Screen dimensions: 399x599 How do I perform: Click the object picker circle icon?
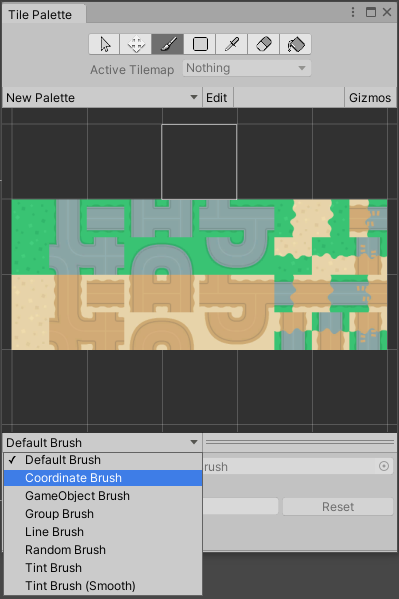pyautogui.click(x=384, y=466)
